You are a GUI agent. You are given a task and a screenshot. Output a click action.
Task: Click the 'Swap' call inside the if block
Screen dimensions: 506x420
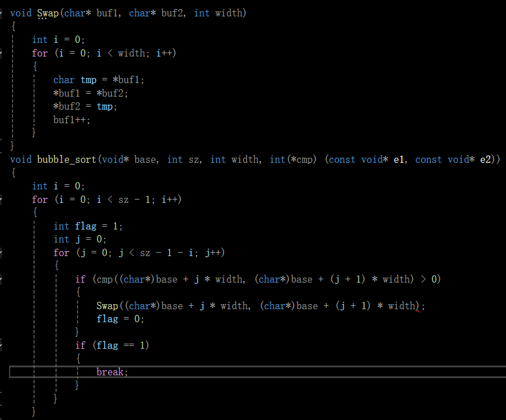(x=107, y=306)
